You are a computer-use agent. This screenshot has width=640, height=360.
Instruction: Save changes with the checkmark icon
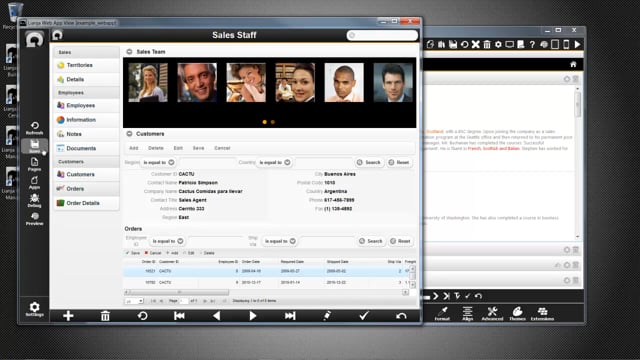coord(364,316)
